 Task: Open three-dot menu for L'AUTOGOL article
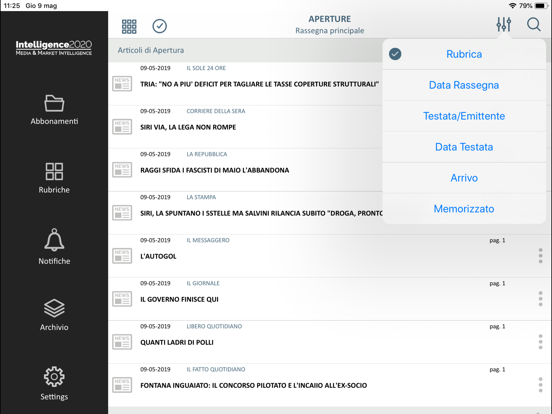coord(540,256)
